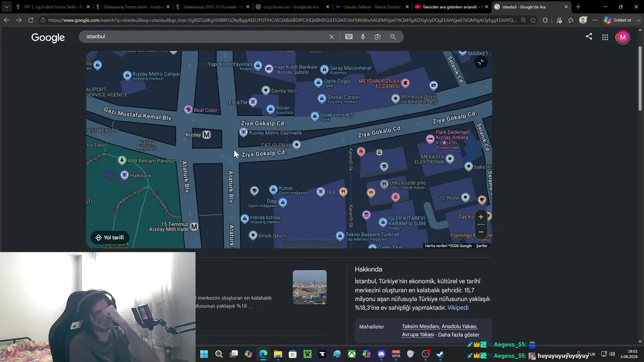Select the Emek İşhanı map pin
644x362 pixels.
(253, 235)
